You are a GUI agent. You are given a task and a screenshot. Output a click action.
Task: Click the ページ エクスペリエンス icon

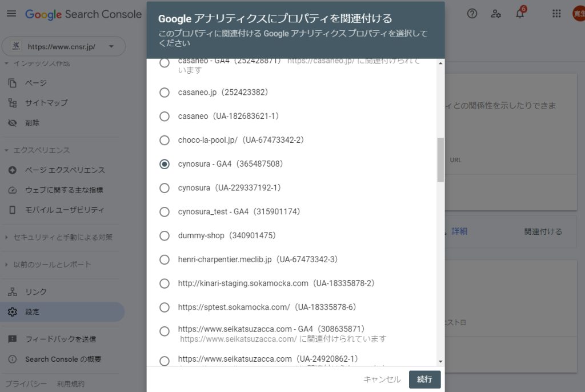[x=13, y=170]
